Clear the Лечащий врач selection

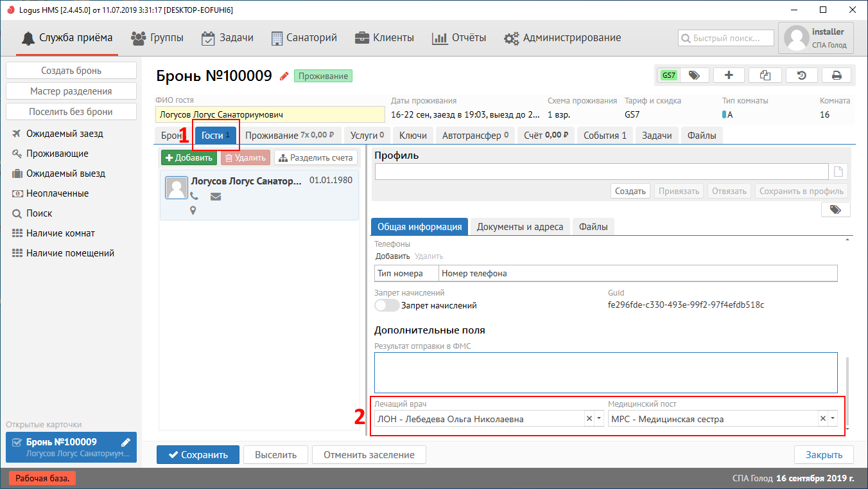tap(589, 419)
